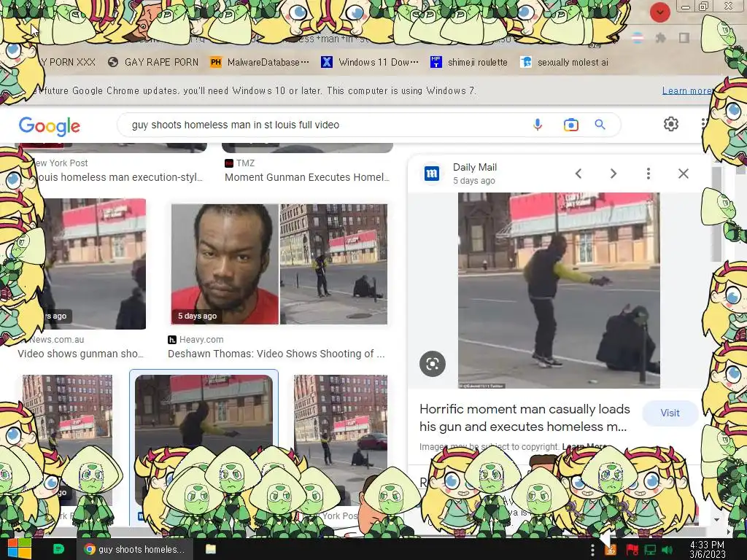
Task: Click the blue magnifier search icon
Action: pos(600,124)
